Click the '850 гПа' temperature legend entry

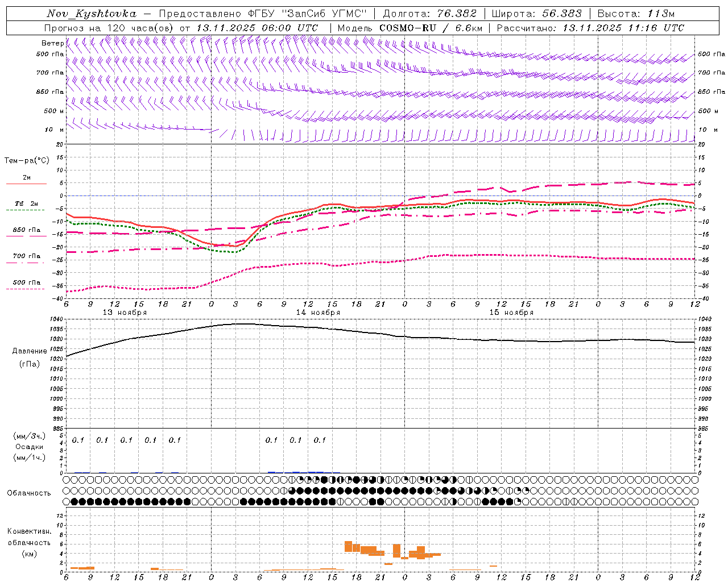pyautogui.click(x=27, y=230)
